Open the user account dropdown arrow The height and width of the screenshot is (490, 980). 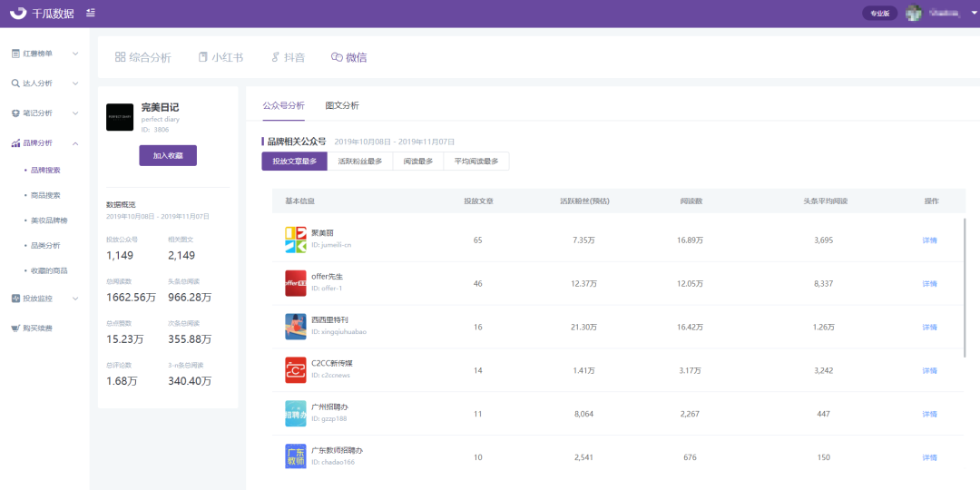[974, 13]
